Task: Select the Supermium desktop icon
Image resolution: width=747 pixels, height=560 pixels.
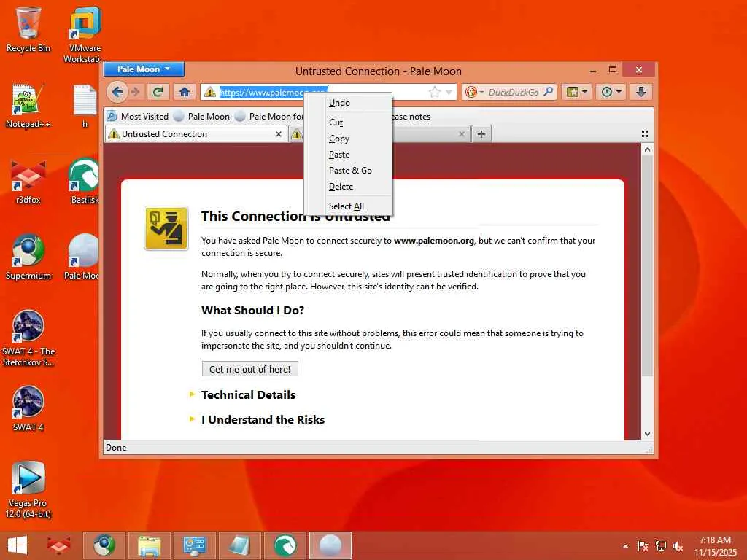Action: [28, 257]
